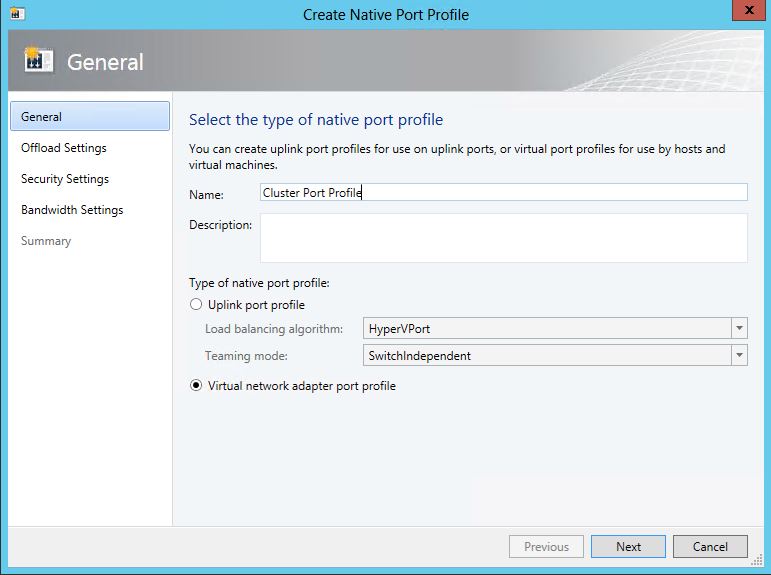
Task: Click the Teaming mode label text
Action: click(x=246, y=355)
